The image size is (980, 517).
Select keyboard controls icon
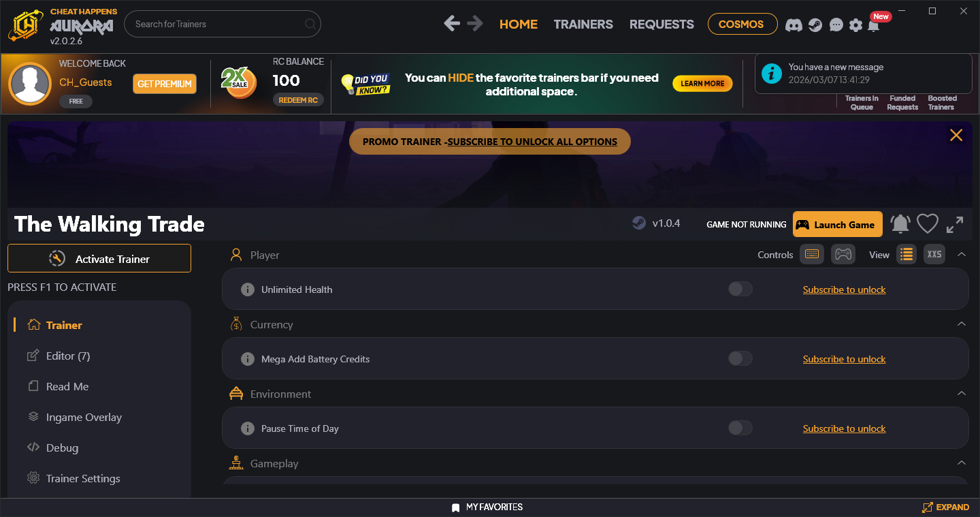click(811, 254)
